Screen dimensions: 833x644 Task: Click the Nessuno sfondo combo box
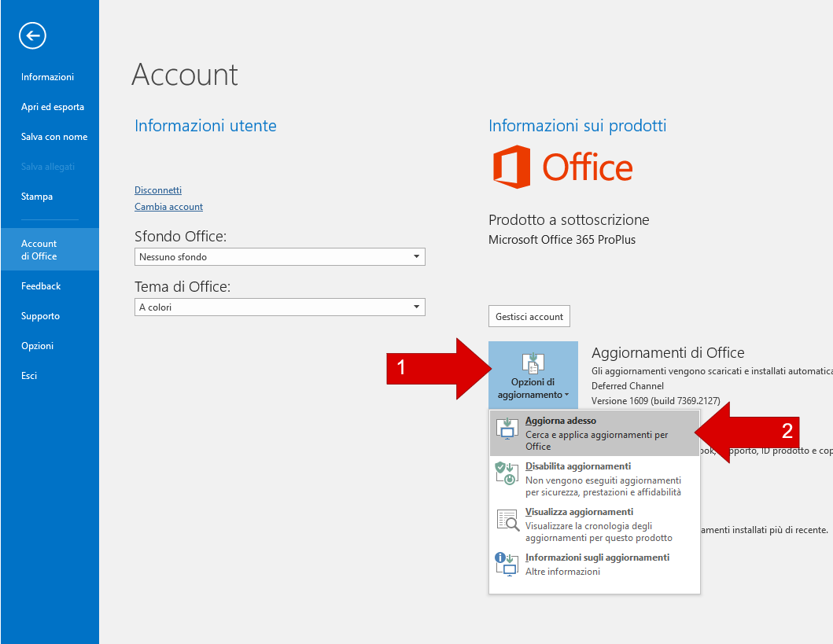[279, 257]
